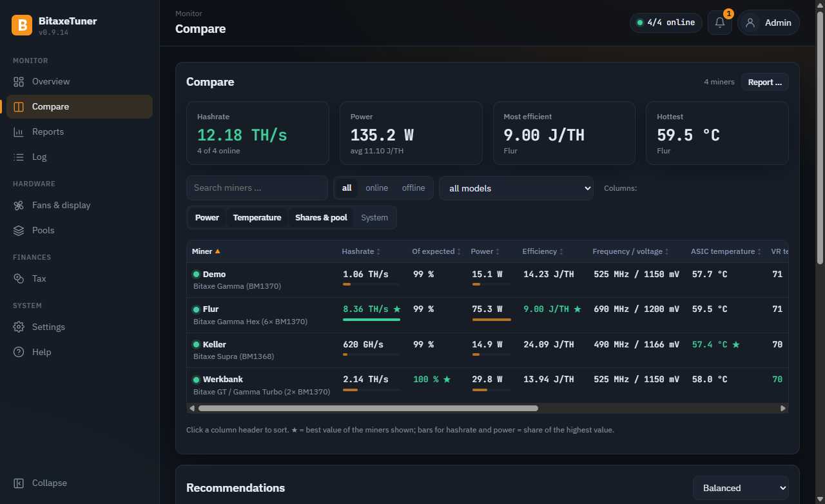Open Help question mark icon
The width and height of the screenshot is (825, 504).
click(19, 352)
